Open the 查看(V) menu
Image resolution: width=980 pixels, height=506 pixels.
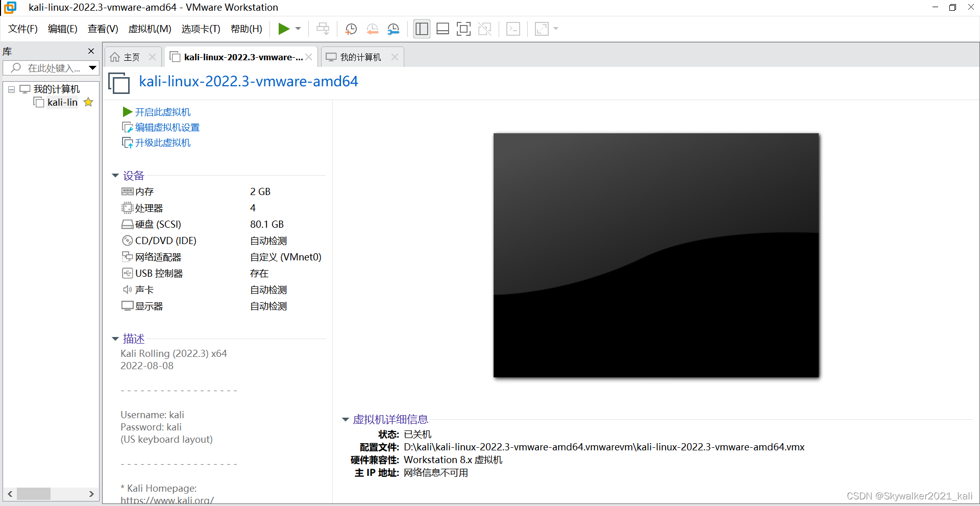[x=103, y=29]
